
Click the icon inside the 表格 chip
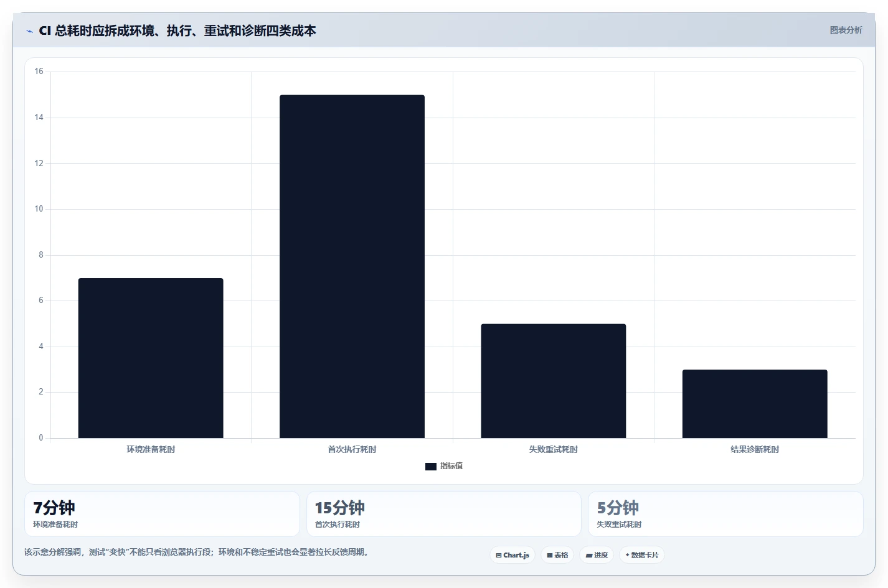point(550,556)
